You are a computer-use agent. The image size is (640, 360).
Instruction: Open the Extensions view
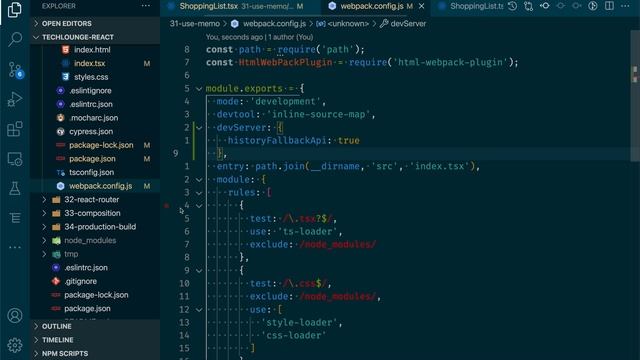(x=15, y=129)
